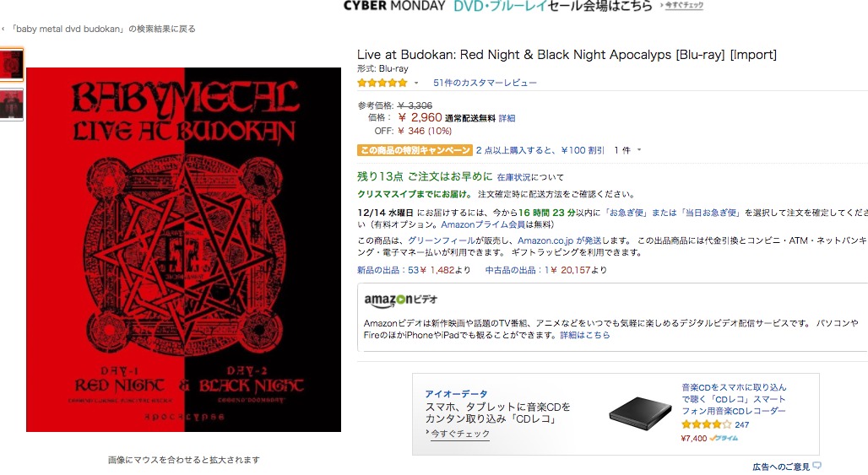Image resolution: width=868 pixels, height=475 pixels.
Task: Click the この商品の特別キャンペーン orange badge
Action: click(x=415, y=150)
